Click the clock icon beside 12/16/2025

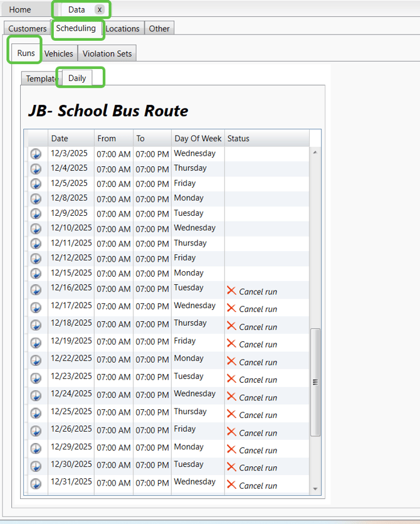[36, 289]
